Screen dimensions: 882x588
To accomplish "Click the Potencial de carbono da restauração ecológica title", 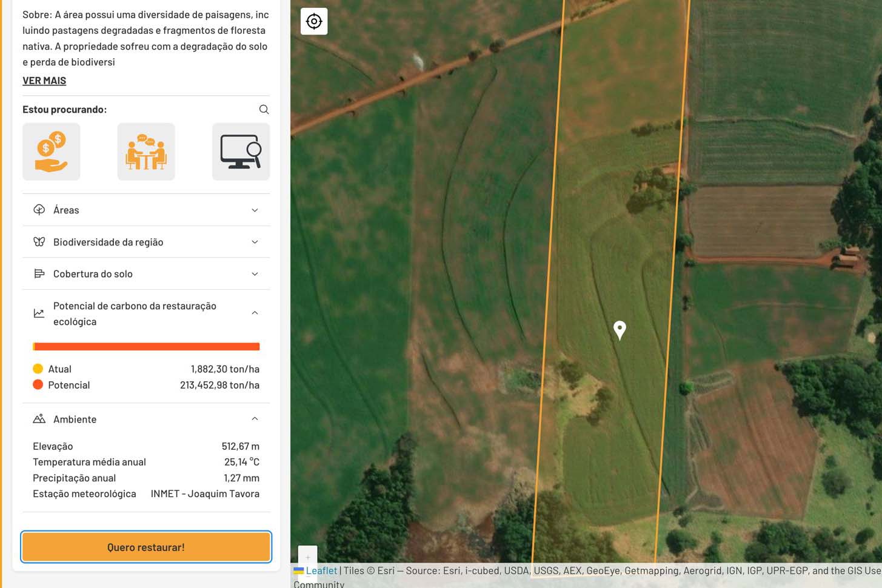I will tap(135, 313).
